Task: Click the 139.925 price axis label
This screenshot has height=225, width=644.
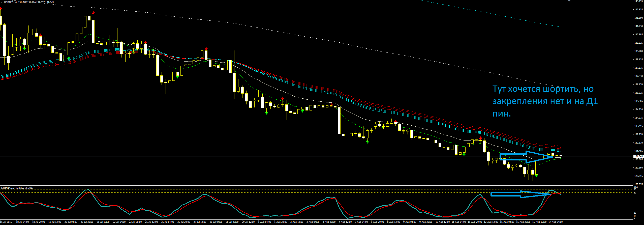Action: 638,43
